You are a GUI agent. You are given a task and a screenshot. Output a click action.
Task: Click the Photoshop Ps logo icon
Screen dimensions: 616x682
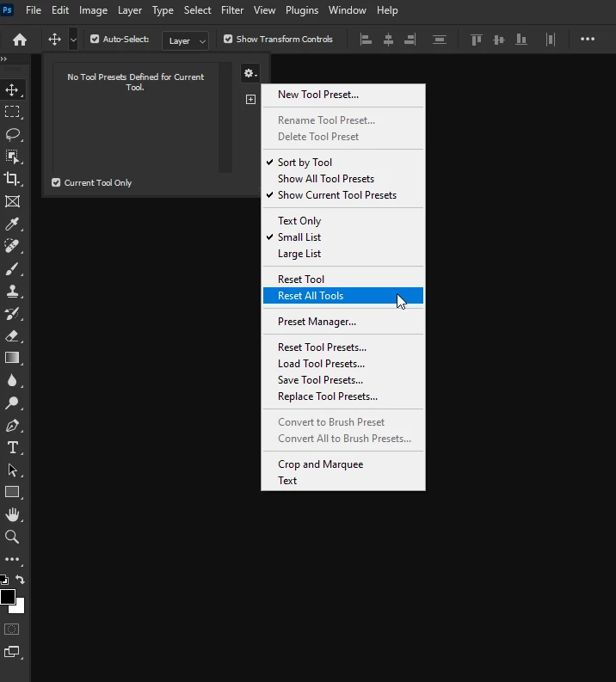pos(7,10)
